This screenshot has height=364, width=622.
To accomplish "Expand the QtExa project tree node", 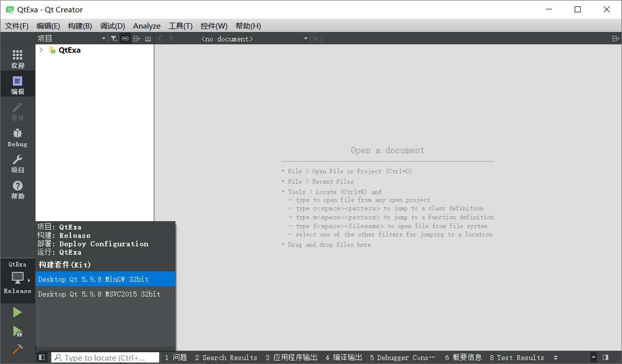I will point(41,50).
